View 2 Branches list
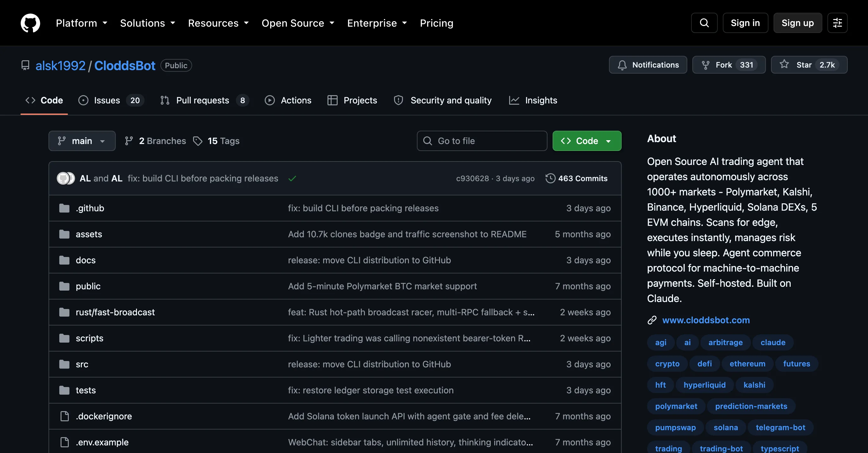This screenshot has width=868, height=453. [155, 141]
